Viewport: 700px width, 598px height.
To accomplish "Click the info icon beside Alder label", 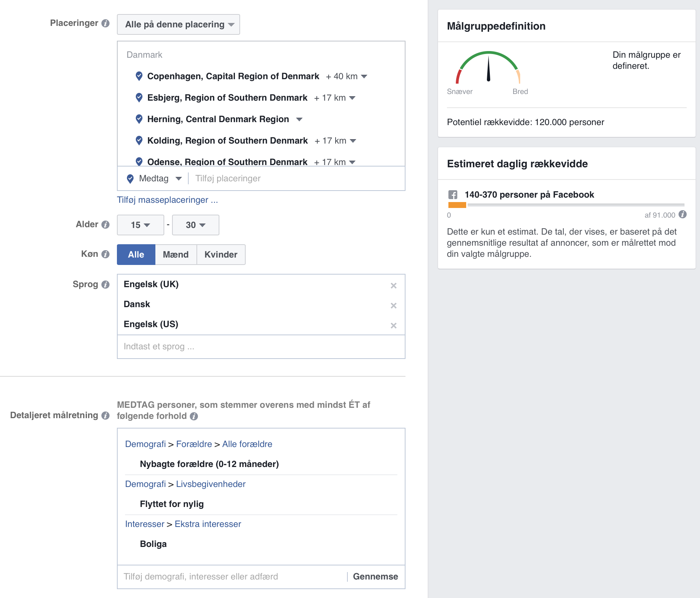I will (105, 225).
